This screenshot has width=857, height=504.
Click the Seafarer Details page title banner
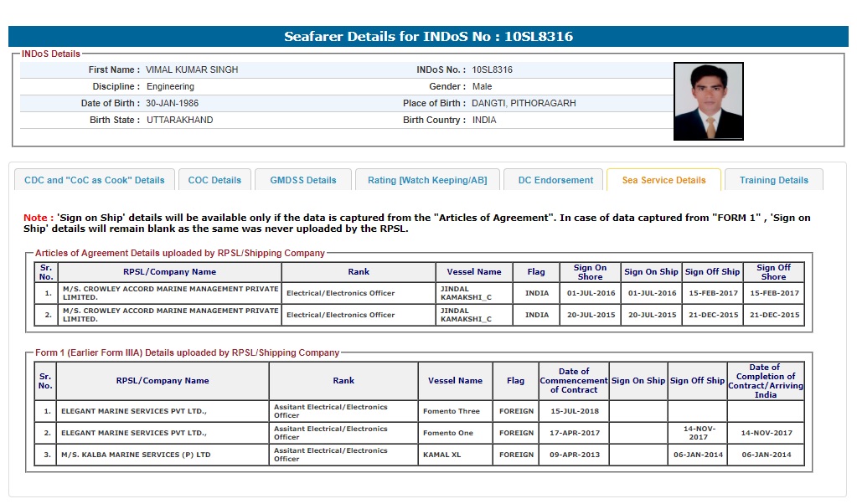428,37
